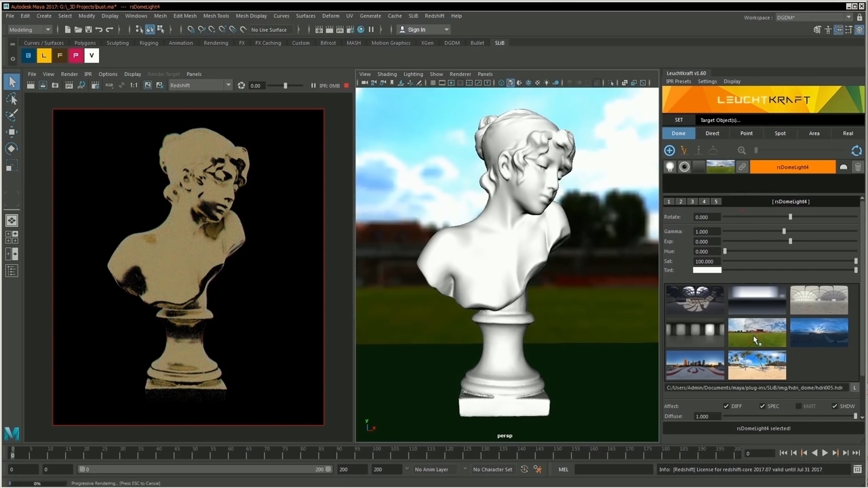This screenshot has height=488, width=868.
Task: Click the blue add light plus icon
Action: click(x=669, y=150)
